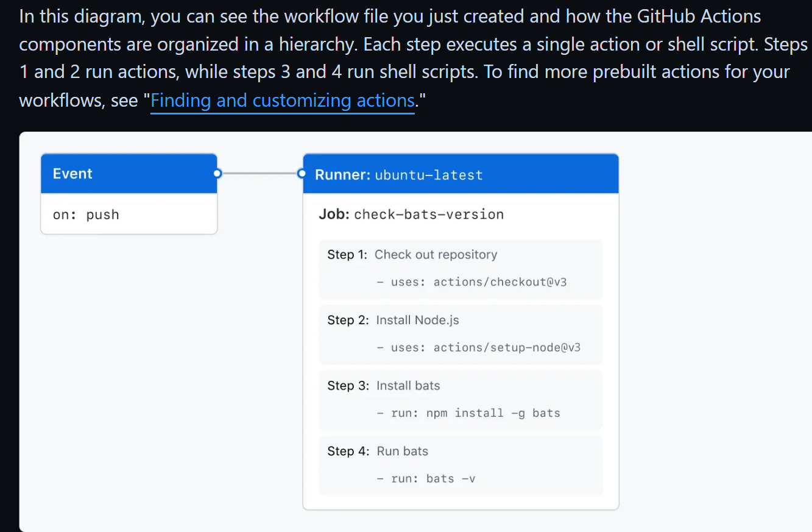Click the connector dot on the Runner box
The width and height of the screenshot is (812, 532).
point(301,174)
